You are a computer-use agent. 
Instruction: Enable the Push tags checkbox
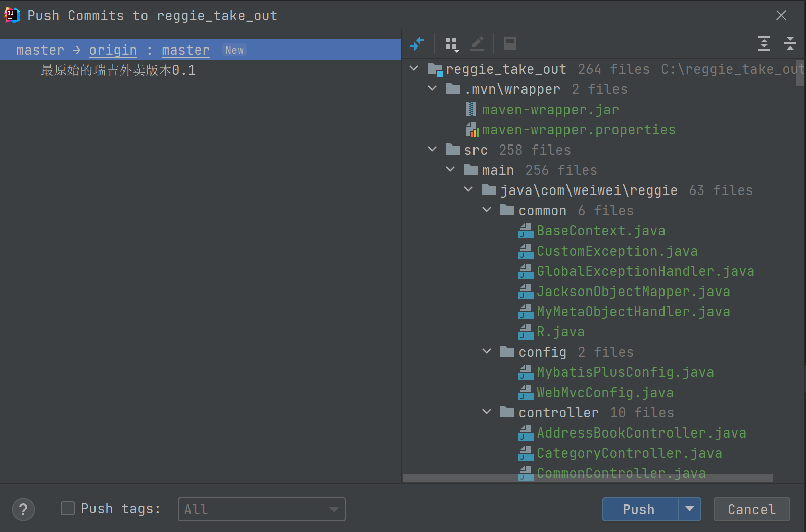click(x=68, y=508)
